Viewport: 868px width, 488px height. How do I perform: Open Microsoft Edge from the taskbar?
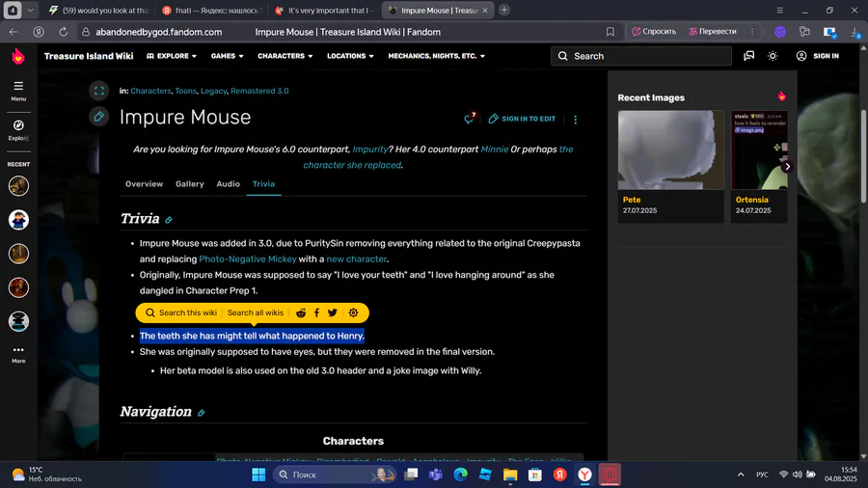[461, 474]
